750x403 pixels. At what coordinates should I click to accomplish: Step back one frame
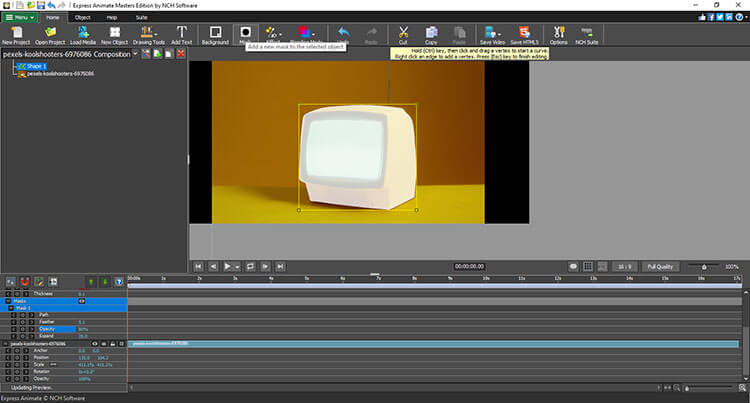[x=213, y=267]
